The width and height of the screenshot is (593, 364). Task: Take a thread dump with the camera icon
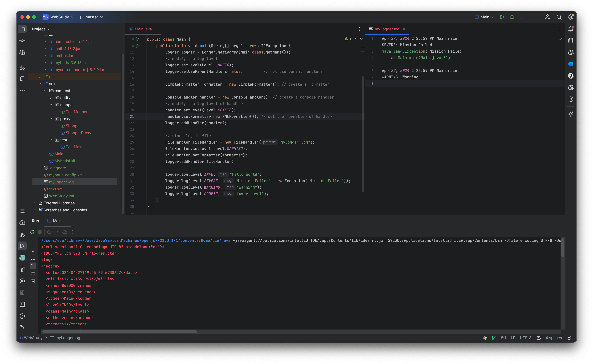click(x=49, y=232)
